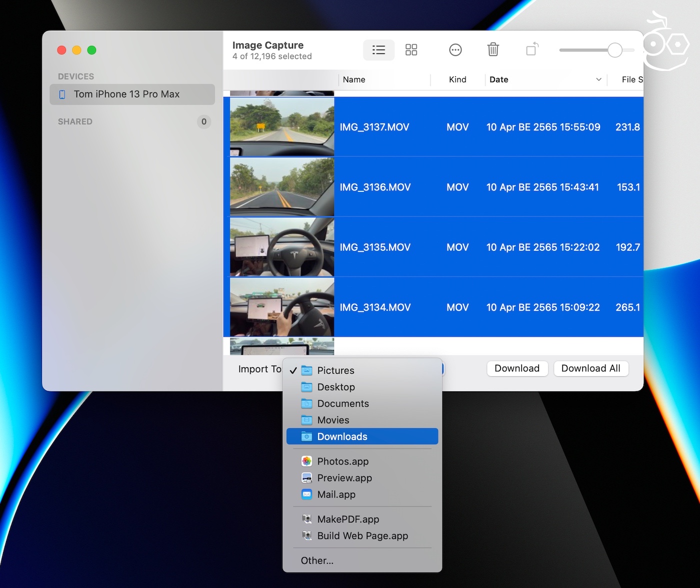Click the thumbnail size slider knob
Image resolution: width=700 pixels, height=588 pixels.
[x=615, y=50]
